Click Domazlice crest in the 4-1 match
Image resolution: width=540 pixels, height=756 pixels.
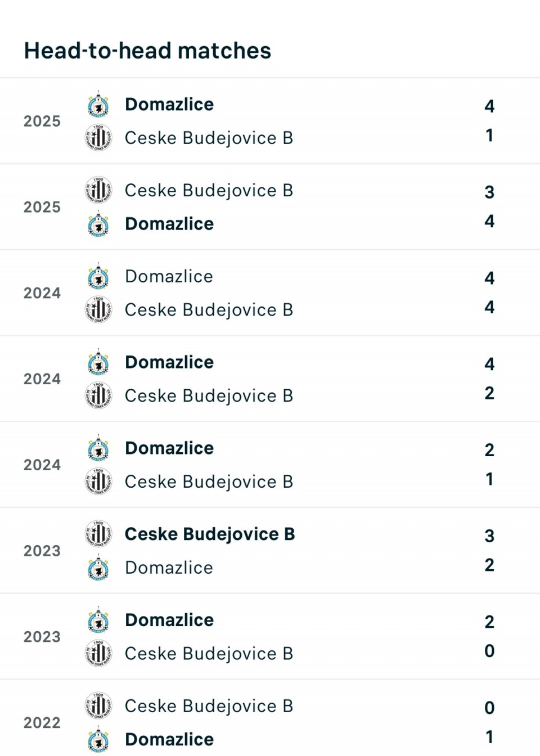(x=98, y=105)
